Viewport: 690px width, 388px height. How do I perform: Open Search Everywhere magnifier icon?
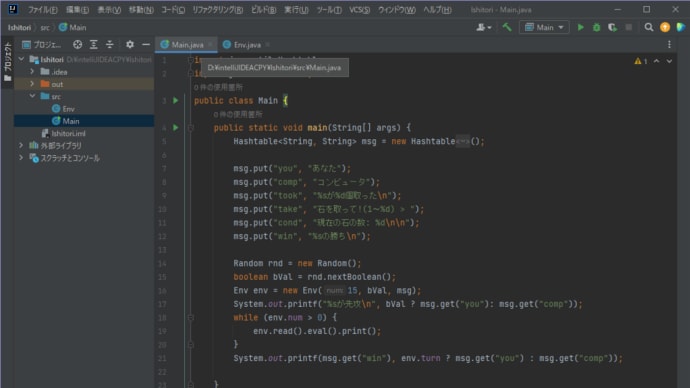[649, 27]
